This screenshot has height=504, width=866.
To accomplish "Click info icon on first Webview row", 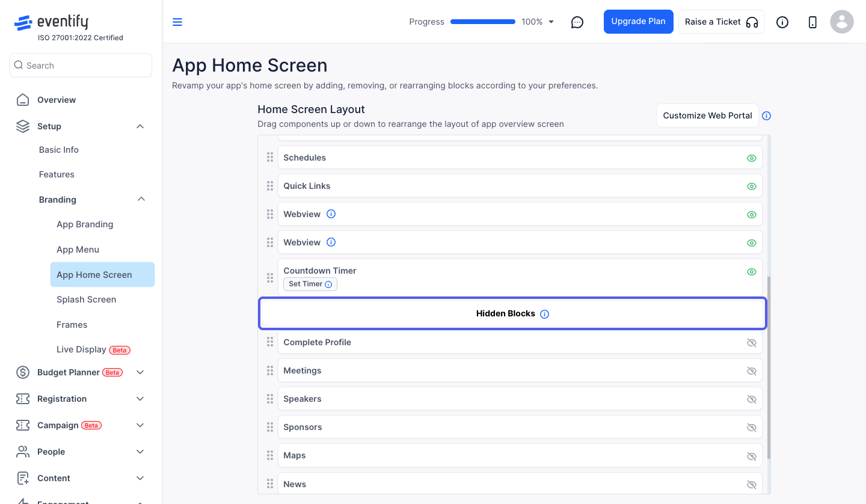I will click(x=331, y=214).
